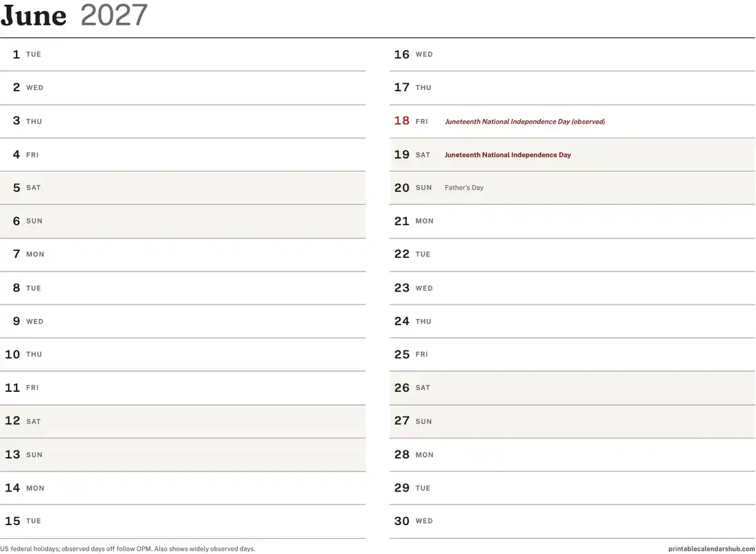This screenshot has height=554, width=756.
Task: Select the 20 SUN date
Action: click(413, 188)
